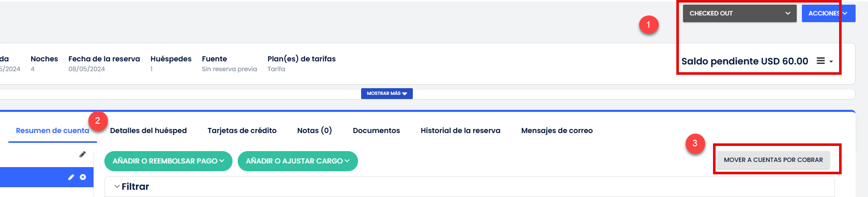Open the ACCIONES dropdown menu

tap(828, 13)
